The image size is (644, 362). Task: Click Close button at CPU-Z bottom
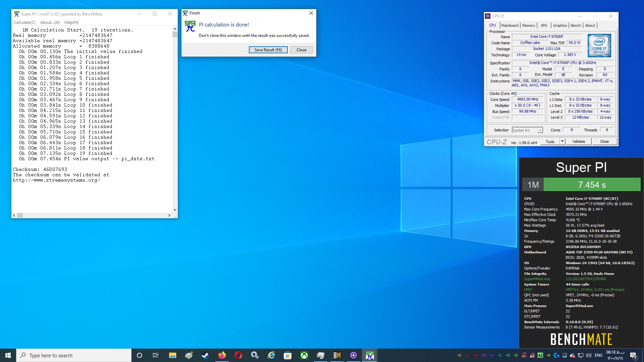pos(604,141)
